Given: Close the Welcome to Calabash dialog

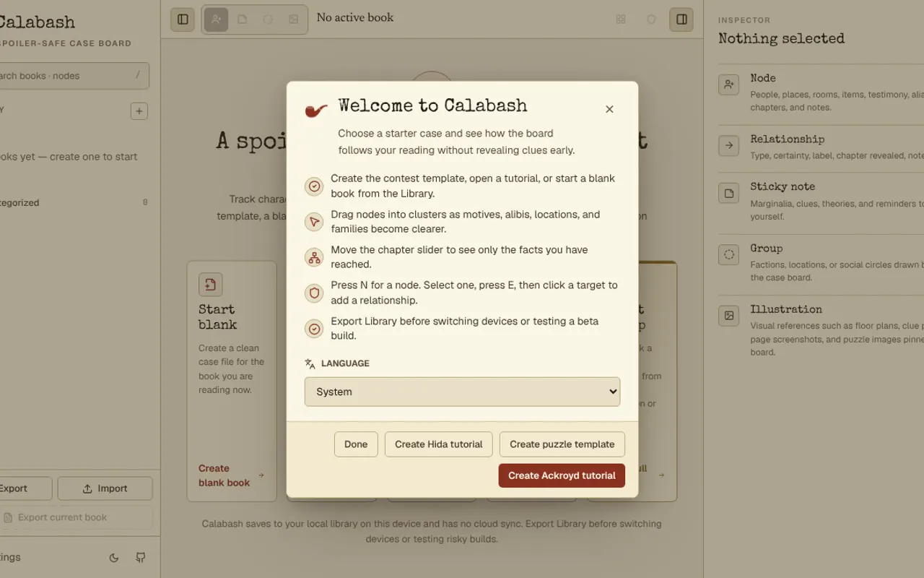Looking at the screenshot, I should coord(609,109).
